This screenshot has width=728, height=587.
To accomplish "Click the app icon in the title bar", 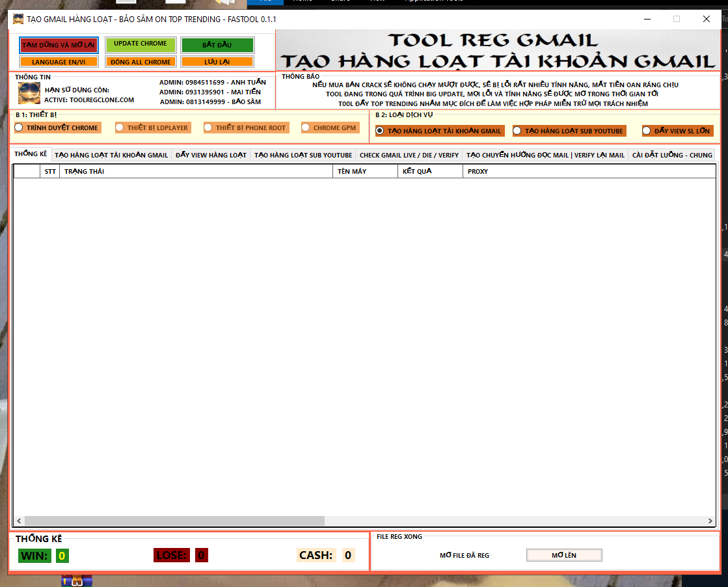I will 18,19.
